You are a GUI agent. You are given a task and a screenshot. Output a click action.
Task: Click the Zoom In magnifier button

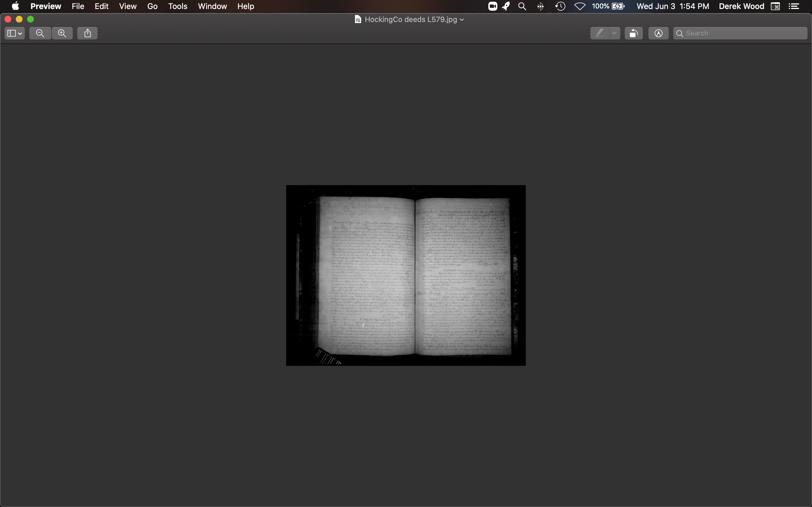(x=62, y=33)
